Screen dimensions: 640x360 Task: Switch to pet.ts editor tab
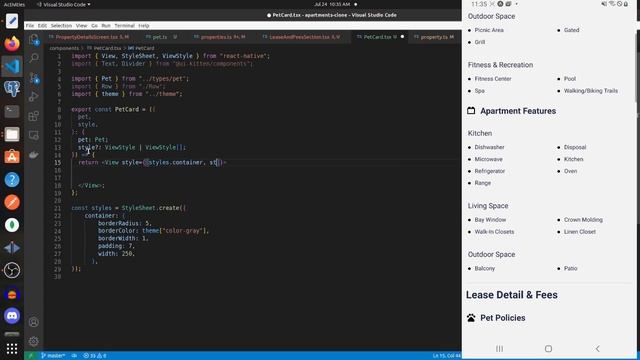[162, 37]
